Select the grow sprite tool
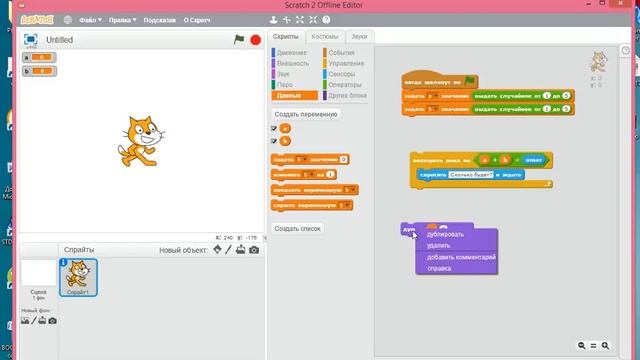Viewport: 640px width, 360px height. (300, 20)
